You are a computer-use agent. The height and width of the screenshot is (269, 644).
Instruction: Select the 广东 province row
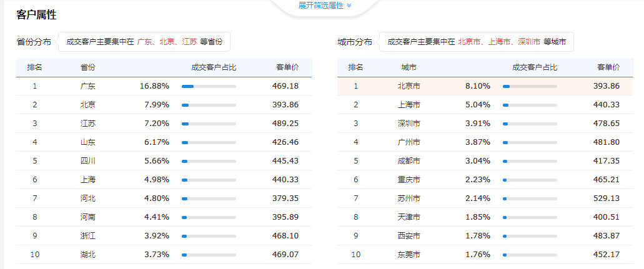pyautogui.click(x=164, y=86)
